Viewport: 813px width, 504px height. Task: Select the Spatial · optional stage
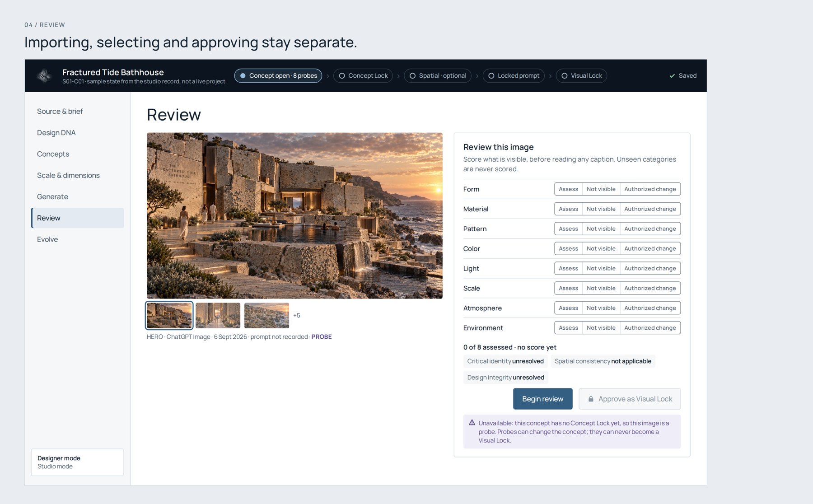(438, 76)
